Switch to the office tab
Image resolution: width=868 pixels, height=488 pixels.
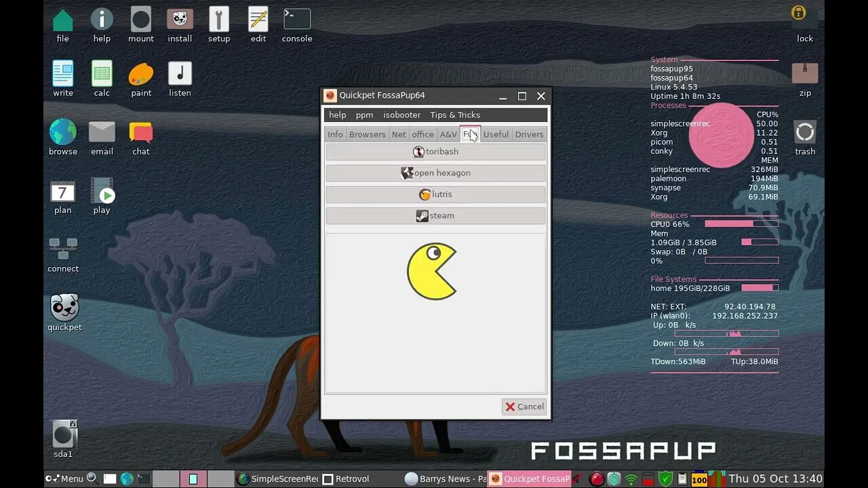click(422, 134)
